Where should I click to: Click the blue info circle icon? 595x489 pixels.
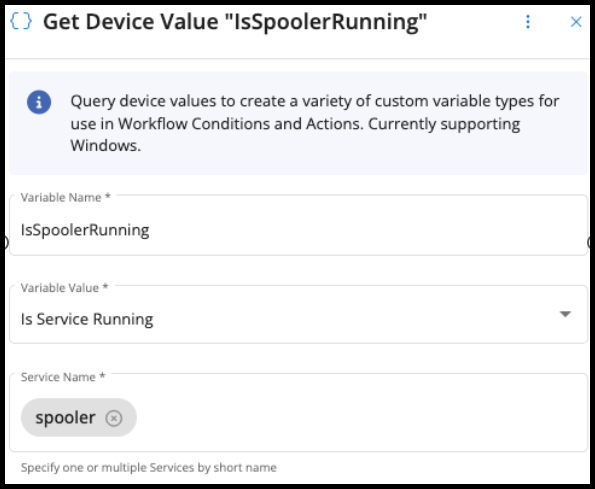[39, 102]
